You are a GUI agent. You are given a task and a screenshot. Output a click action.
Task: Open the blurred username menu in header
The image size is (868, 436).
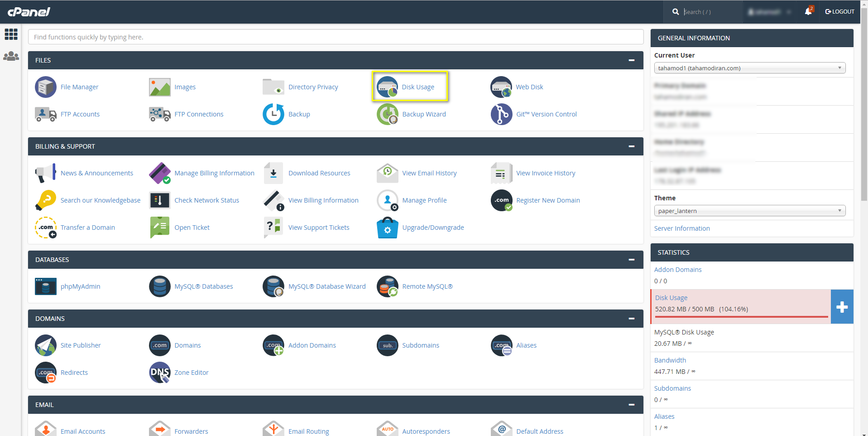coord(769,12)
